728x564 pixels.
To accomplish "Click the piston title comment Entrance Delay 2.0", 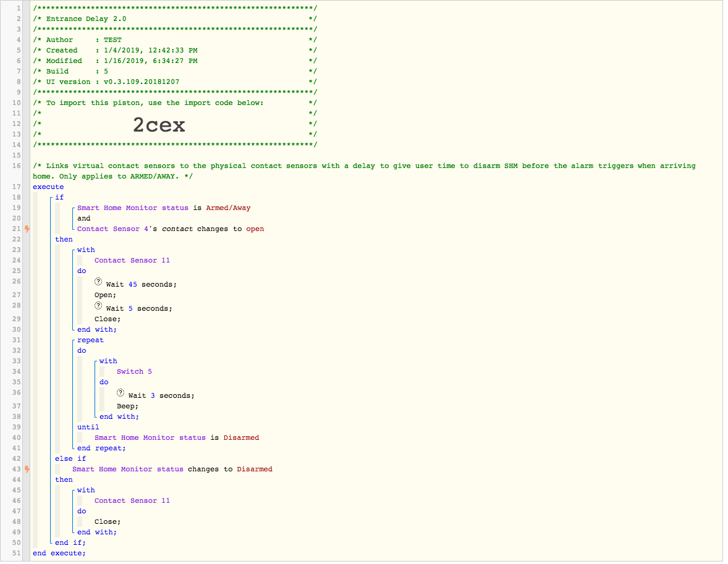I will pos(175,19).
